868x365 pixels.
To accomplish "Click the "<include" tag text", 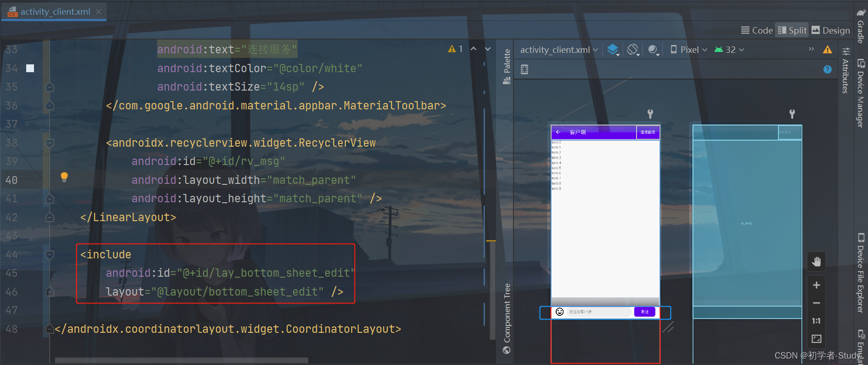I will [106, 255].
